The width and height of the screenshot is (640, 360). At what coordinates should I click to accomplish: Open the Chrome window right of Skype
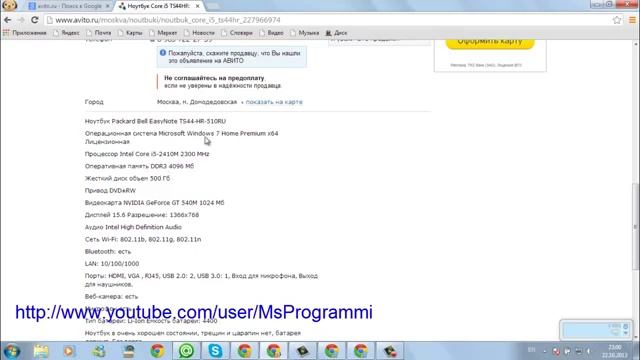tap(244, 351)
